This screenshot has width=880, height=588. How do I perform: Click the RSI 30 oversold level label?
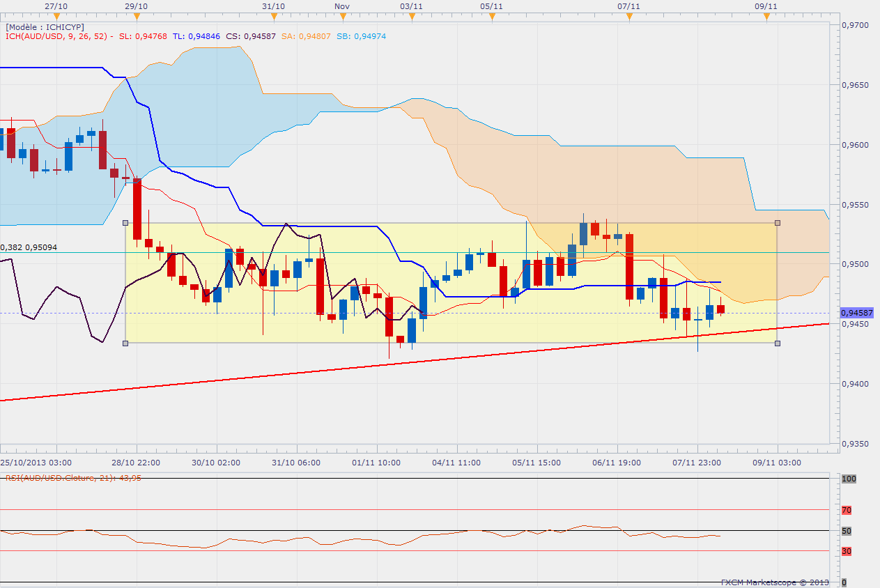point(847,551)
